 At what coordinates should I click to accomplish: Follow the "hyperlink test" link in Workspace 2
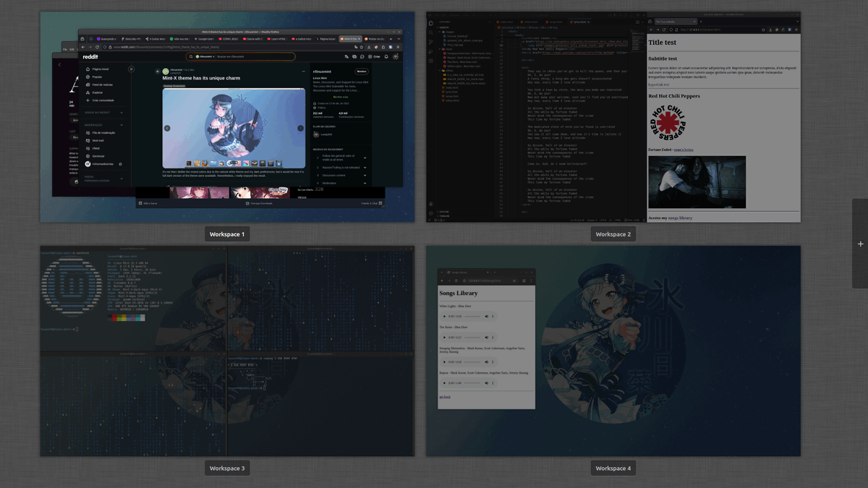(659, 85)
